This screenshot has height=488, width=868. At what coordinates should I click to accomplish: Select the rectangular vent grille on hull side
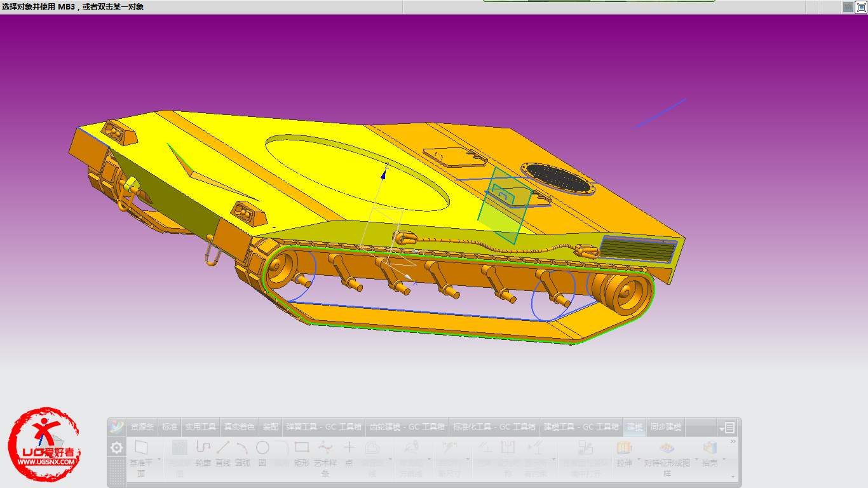coord(639,248)
